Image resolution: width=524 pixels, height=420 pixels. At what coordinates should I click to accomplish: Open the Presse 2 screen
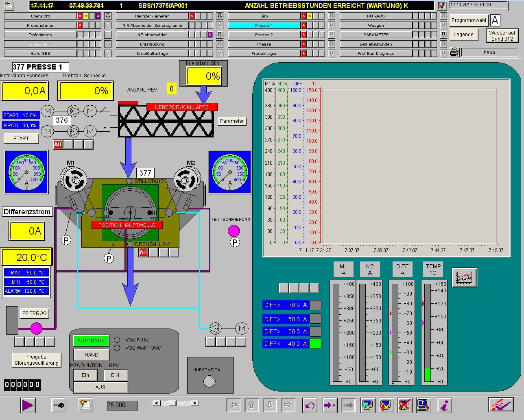tap(264, 35)
